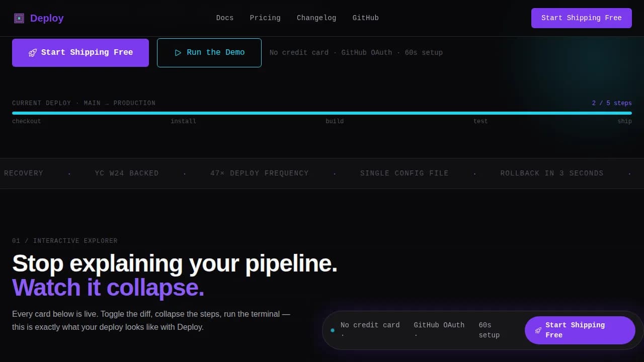
Task: Open the GitHub navigation link
Action: (x=366, y=18)
